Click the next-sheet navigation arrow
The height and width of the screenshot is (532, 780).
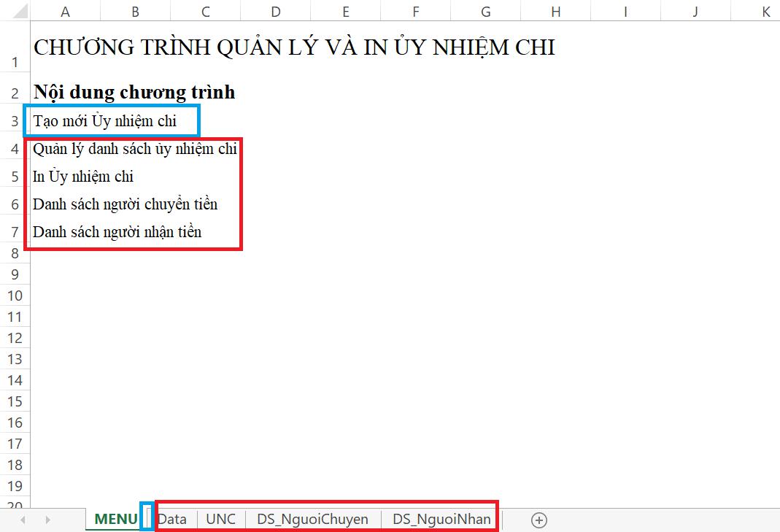click(47, 519)
